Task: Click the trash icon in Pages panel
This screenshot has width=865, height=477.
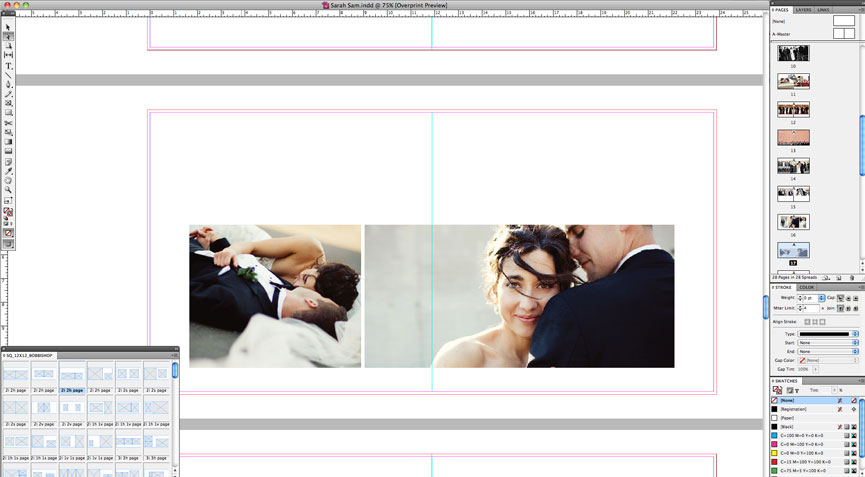Action: point(851,277)
